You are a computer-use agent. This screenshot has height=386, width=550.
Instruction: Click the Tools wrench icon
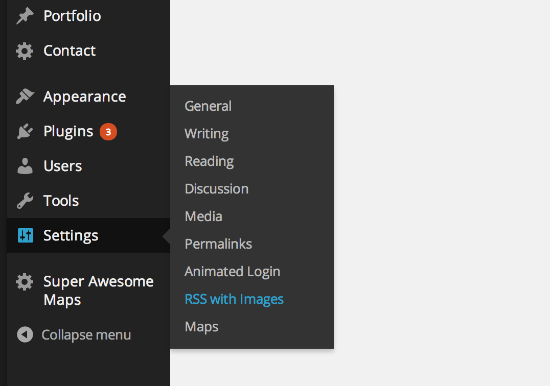(x=25, y=201)
